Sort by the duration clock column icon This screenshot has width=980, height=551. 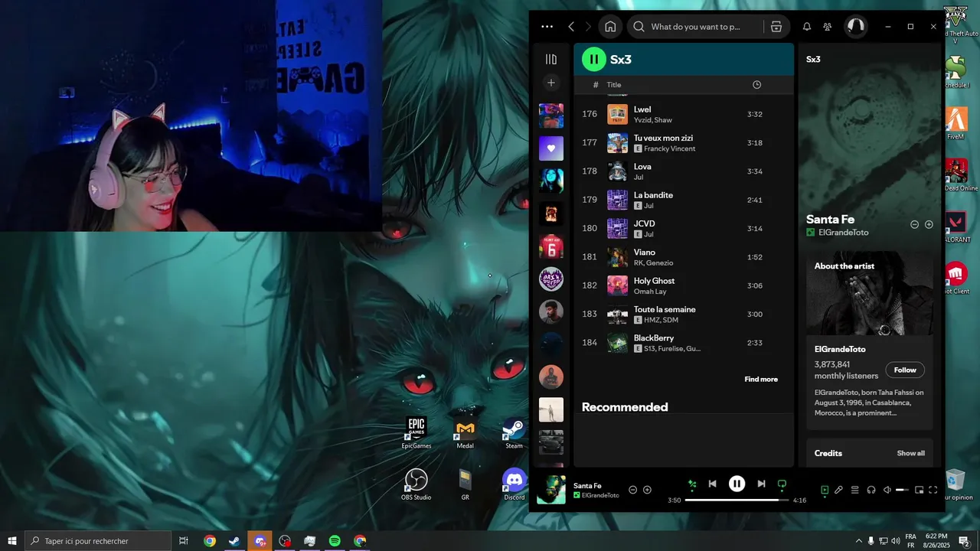(756, 85)
